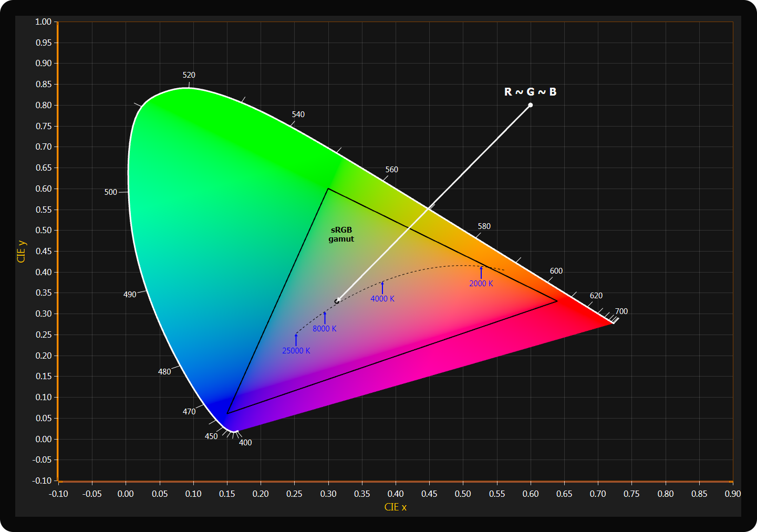Select the 700 wavelength label
Image resolution: width=757 pixels, height=532 pixels.
coord(621,311)
